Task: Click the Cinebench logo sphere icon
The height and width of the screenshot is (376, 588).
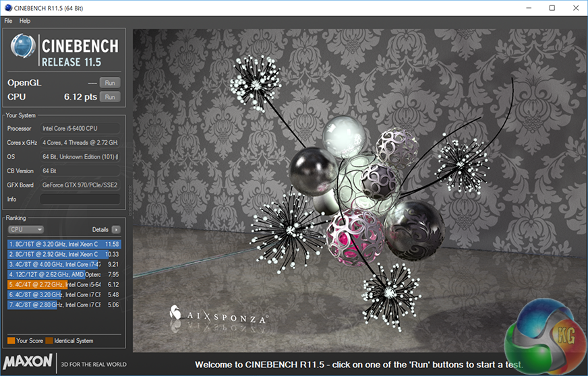Action: [x=23, y=49]
